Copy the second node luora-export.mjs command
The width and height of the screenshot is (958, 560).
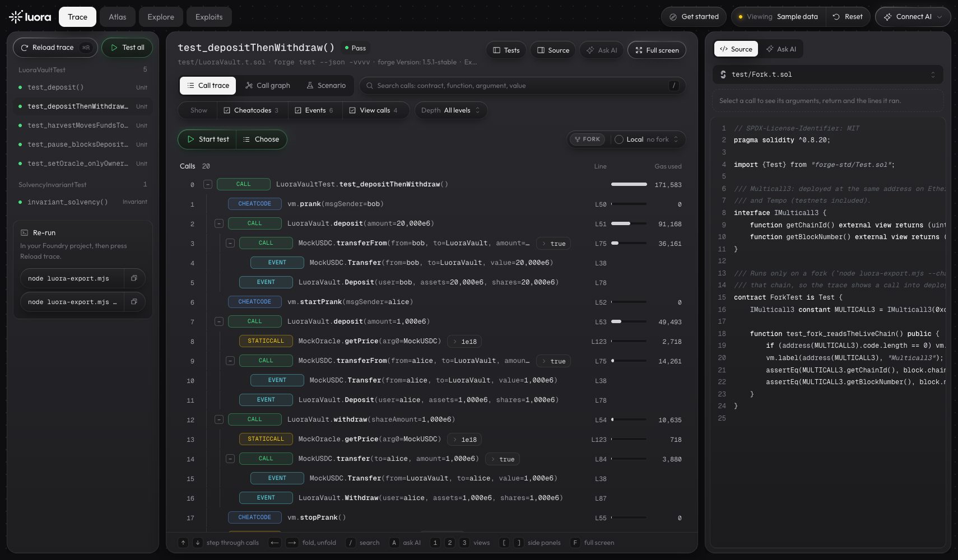[134, 302]
